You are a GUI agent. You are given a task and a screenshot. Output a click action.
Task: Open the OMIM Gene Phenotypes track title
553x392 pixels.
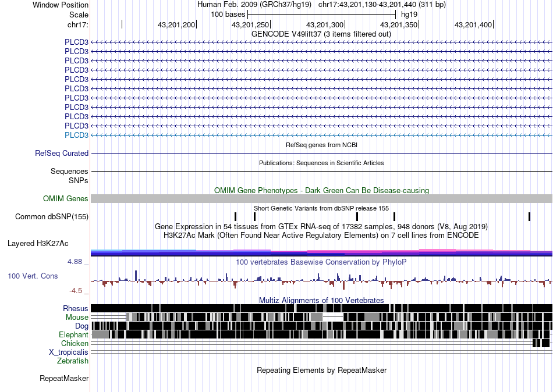point(321,190)
